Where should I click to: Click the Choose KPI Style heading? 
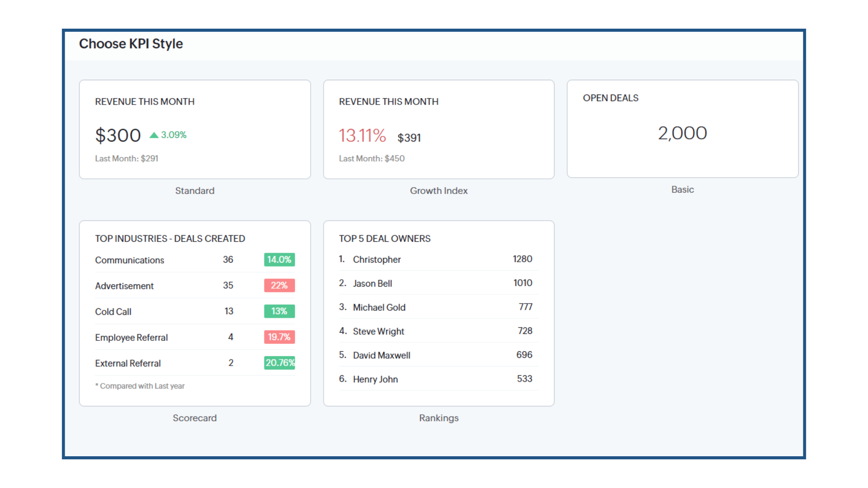point(131,44)
